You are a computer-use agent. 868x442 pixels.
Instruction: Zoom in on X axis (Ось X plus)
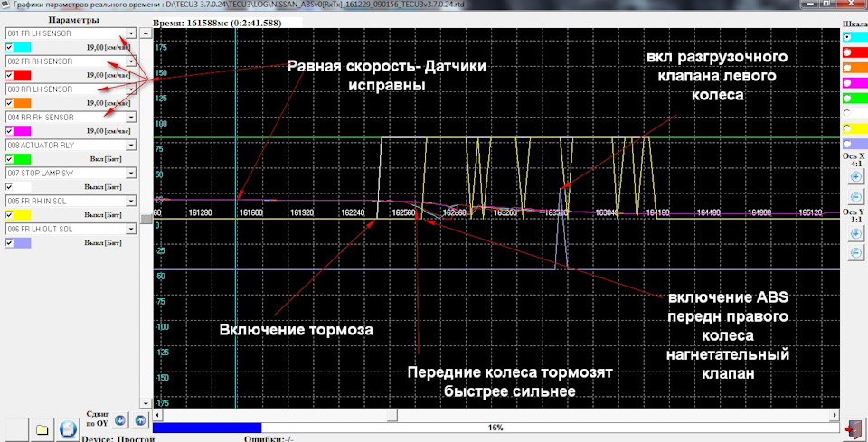pyautogui.click(x=855, y=177)
